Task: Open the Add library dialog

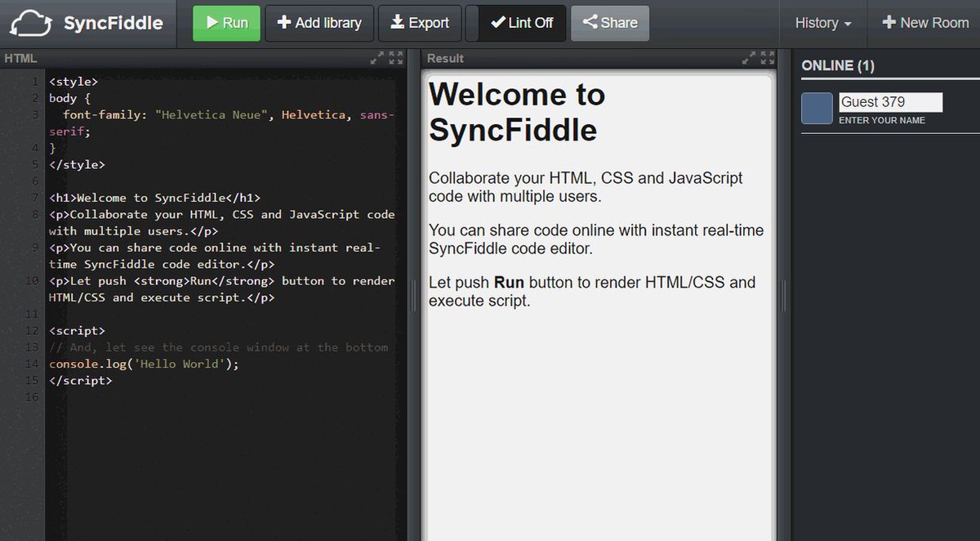Action: tap(319, 23)
